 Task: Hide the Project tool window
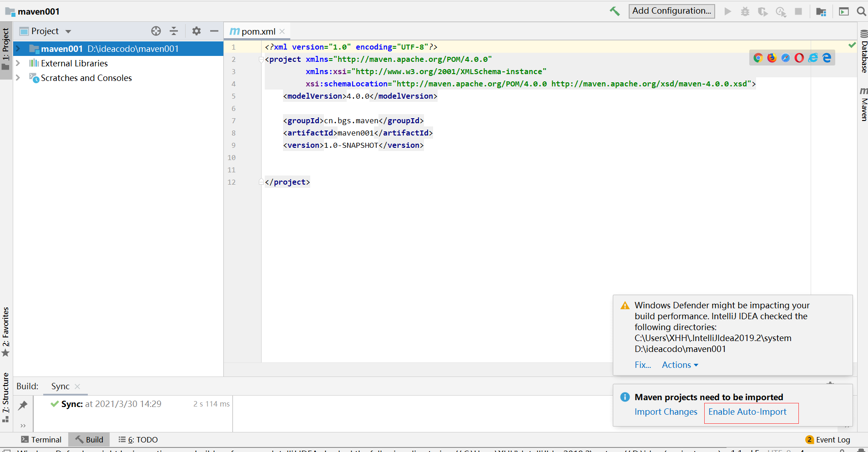coord(214,31)
